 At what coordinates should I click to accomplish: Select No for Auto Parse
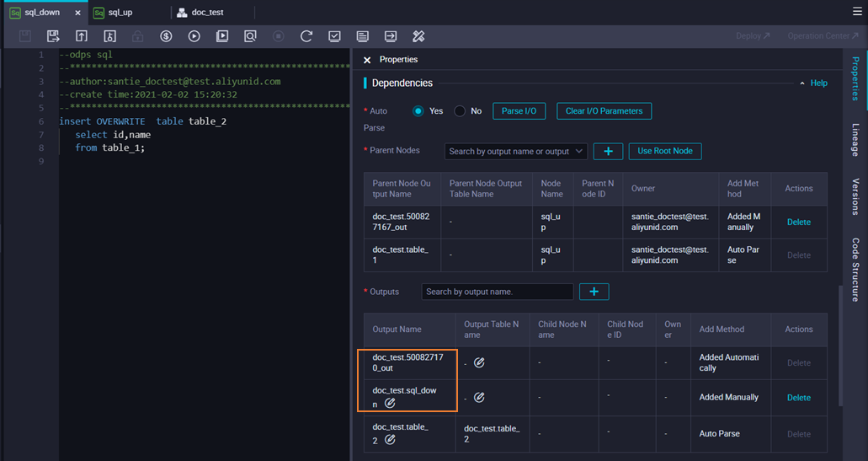coord(460,110)
